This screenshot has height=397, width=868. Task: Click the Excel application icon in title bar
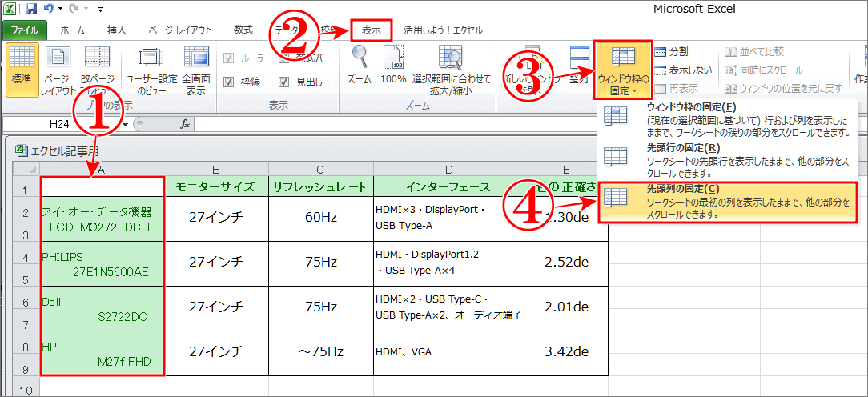(x=10, y=9)
